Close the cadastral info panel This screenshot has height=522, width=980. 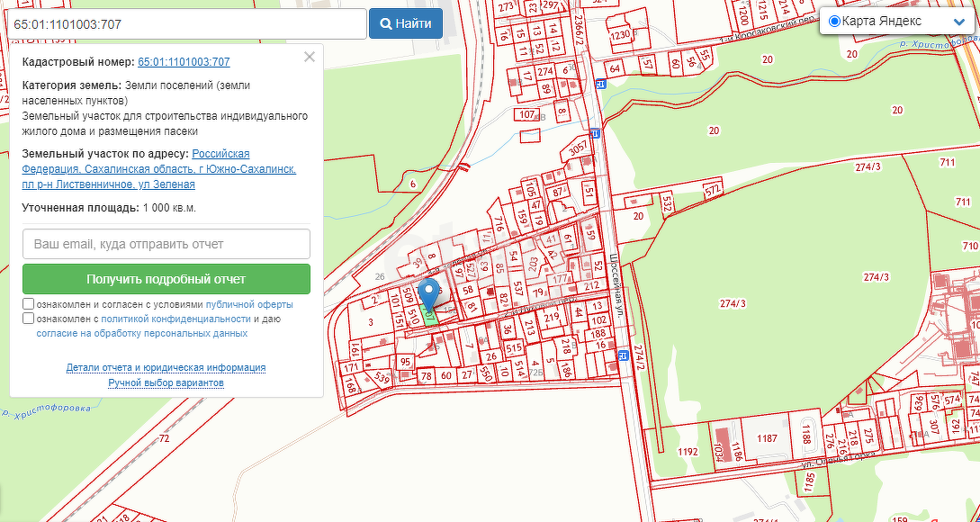pyautogui.click(x=310, y=57)
